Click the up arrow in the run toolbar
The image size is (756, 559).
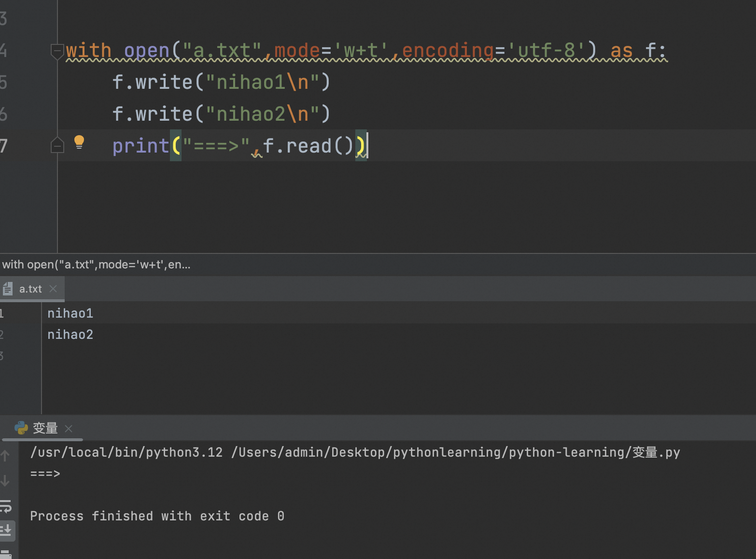tap(5, 455)
